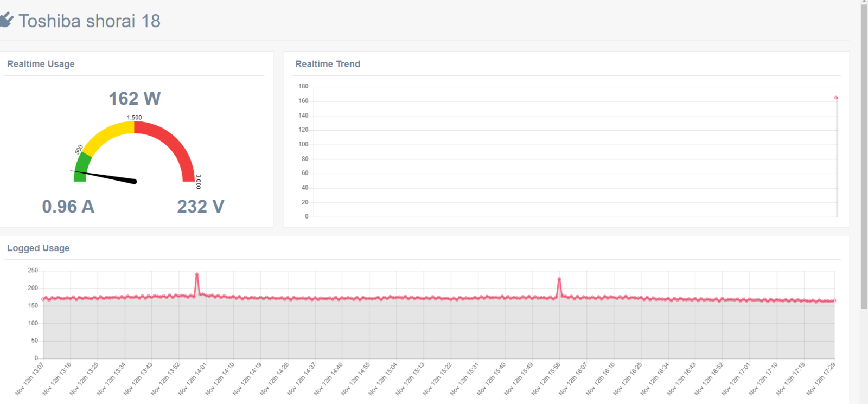Click the Toshiba shorai 18 page title
The image size is (868, 404).
[x=90, y=21]
